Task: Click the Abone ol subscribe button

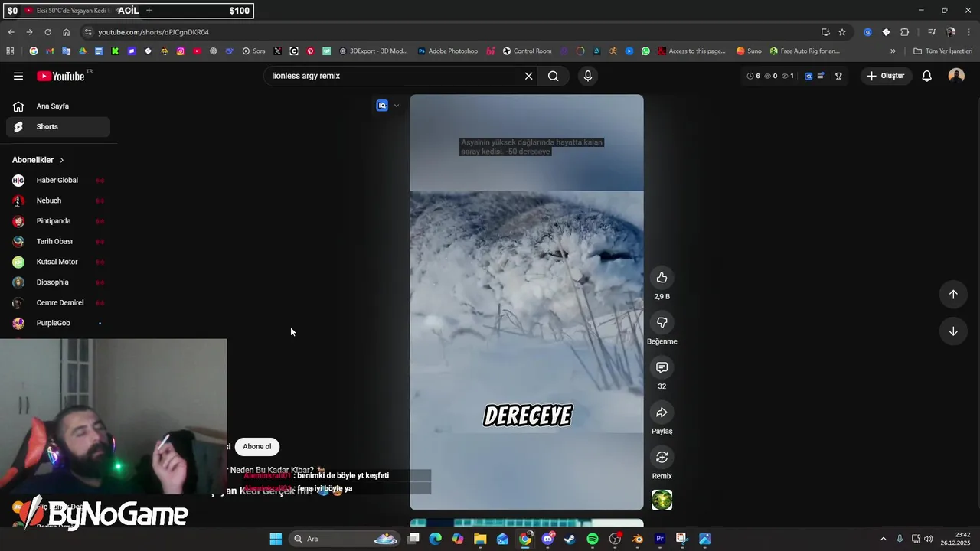Action: click(257, 447)
